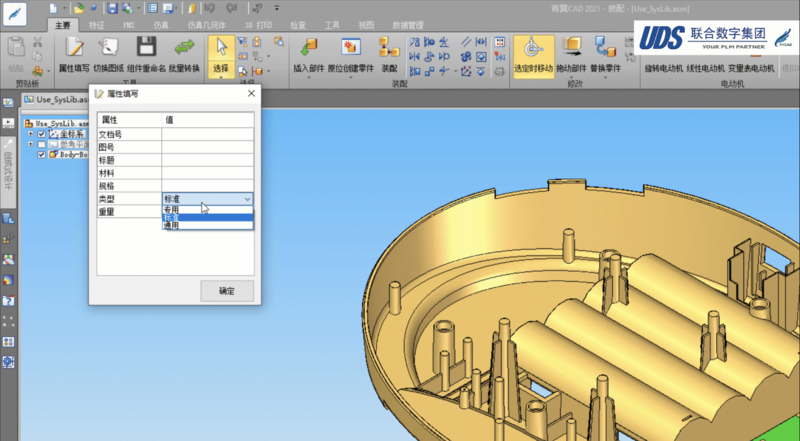
Task: Open the 选择 button dropdown arrow
Action: click(221, 77)
